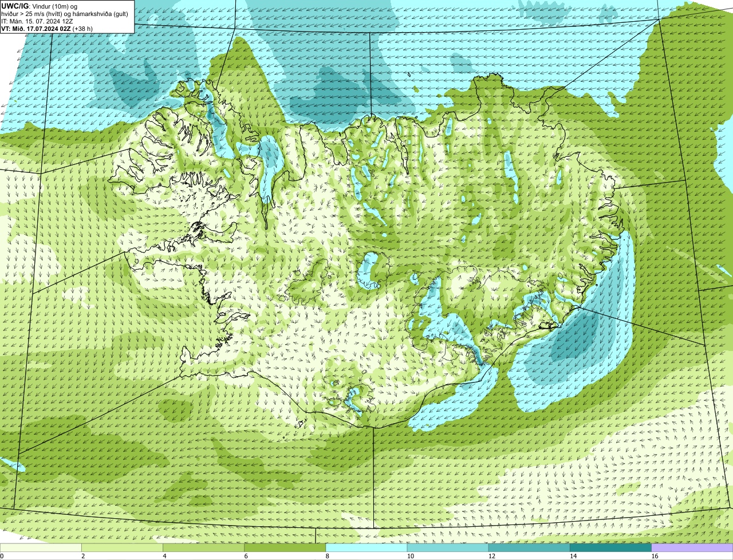Click the '2' label on the wind scale
This screenshot has height=560, width=733.
[83, 556]
